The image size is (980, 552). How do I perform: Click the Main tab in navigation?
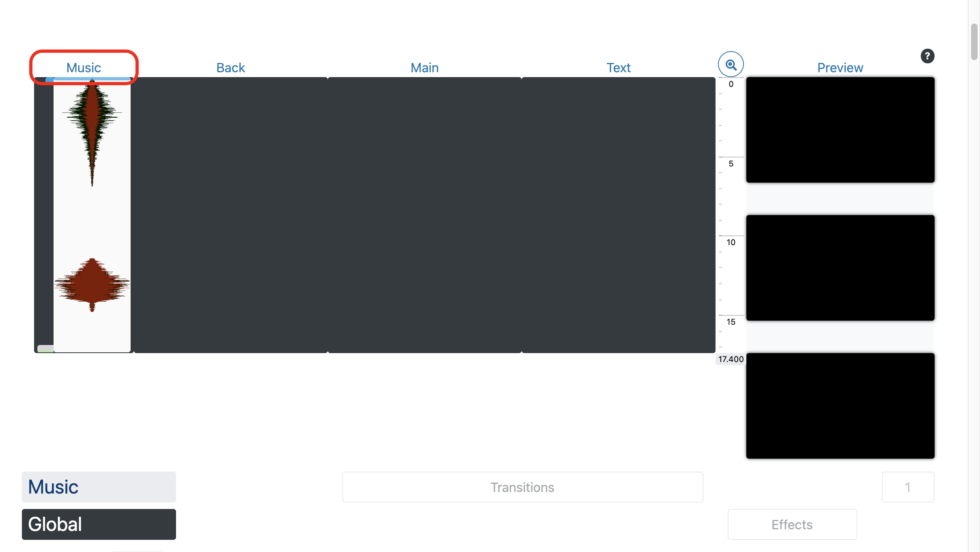(424, 67)
